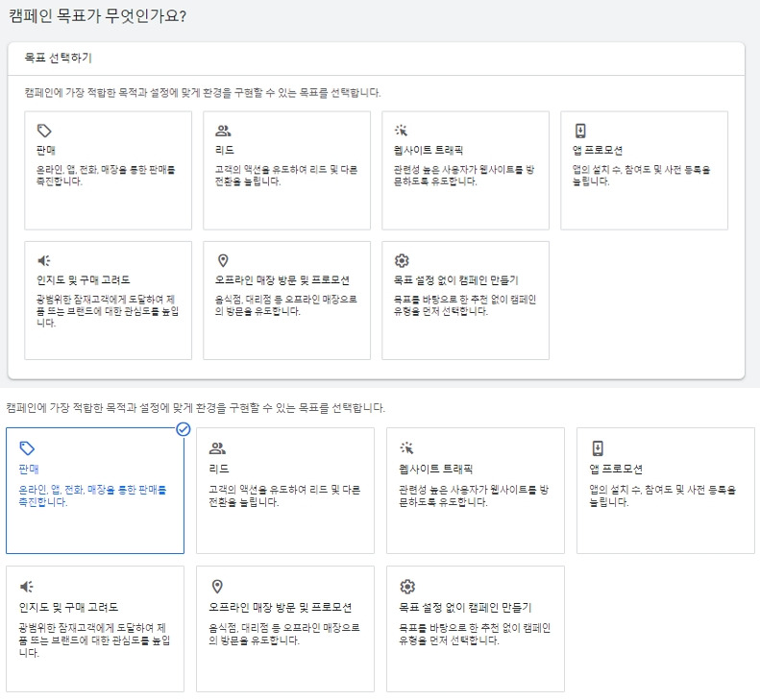Click the 리드 people icon in the lower goal list
The height and width of the screenshot is (700, 760).
[x=217, y=448]
